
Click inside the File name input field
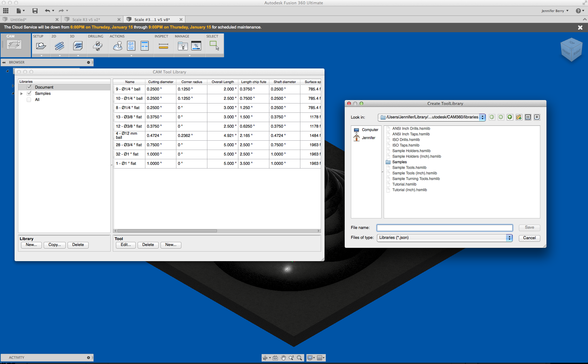(x=444, y=227)
